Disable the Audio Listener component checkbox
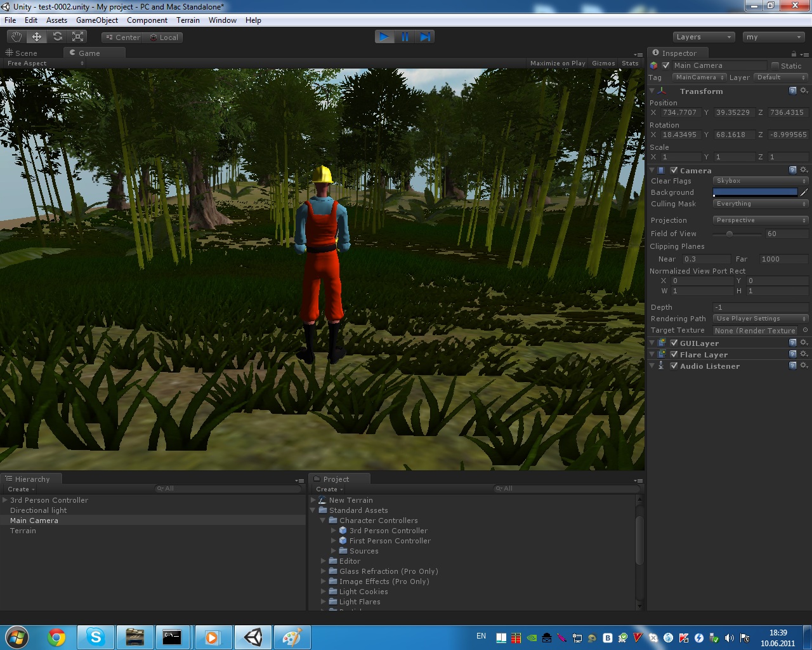 click(674, 366)
